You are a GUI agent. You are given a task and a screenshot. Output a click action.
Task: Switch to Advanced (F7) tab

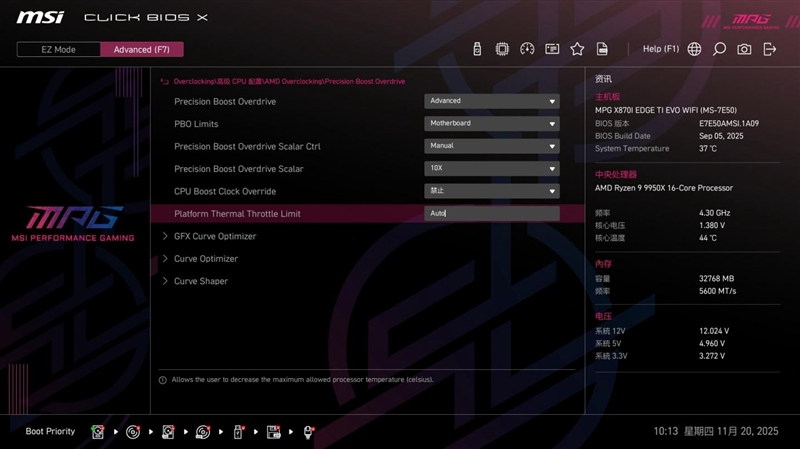click(x=142, y=49)
